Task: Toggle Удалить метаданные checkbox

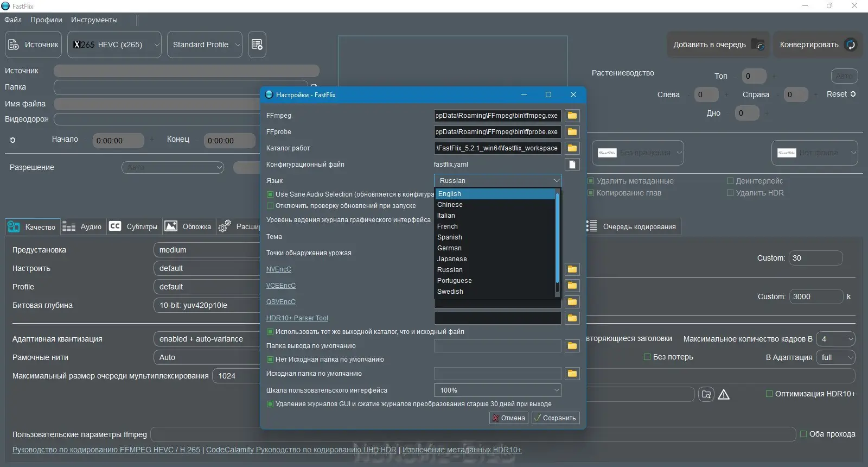Action: click(591, 181)
